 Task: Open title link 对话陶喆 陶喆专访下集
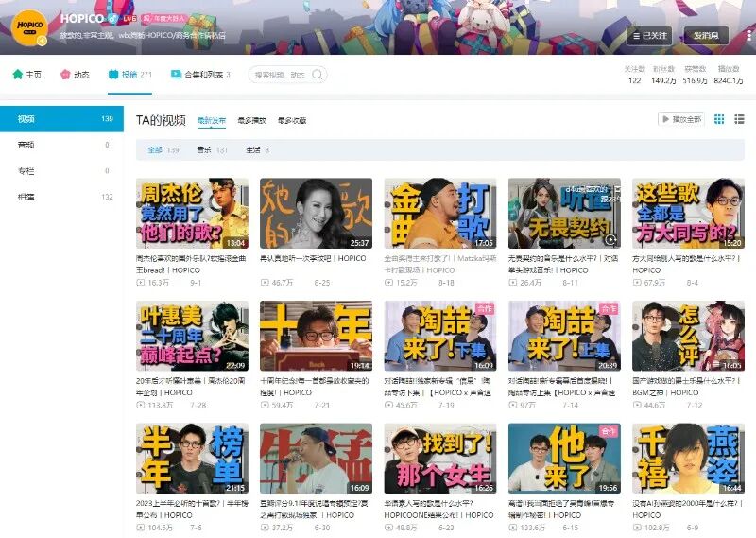coord(438,387)
